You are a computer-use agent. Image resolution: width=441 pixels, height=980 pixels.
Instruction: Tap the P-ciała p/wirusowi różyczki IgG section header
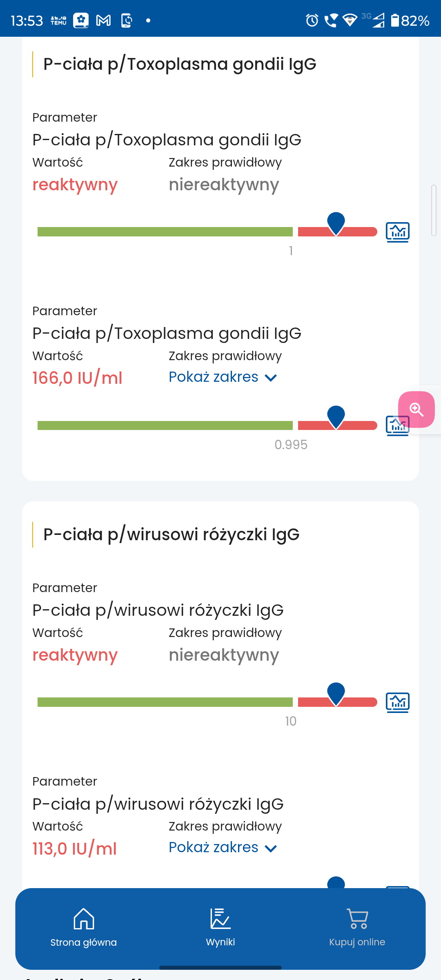pyautogui.click(x=171, y=535)
